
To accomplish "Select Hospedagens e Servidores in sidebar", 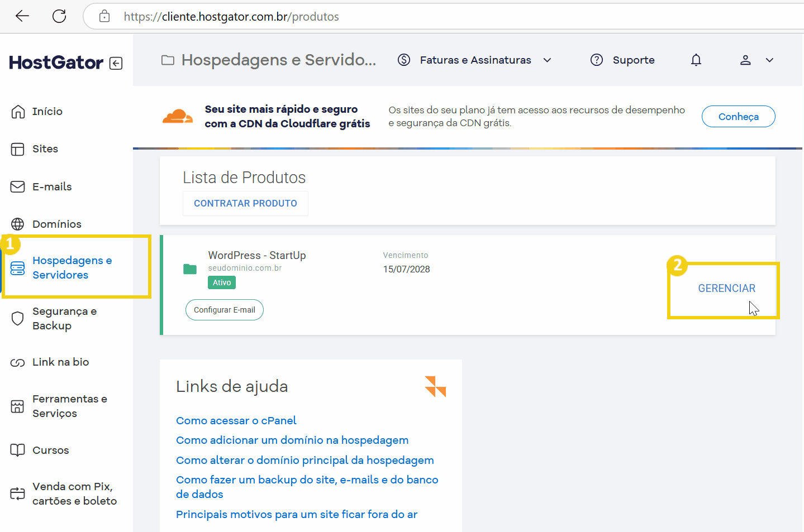I will (72, 267).
